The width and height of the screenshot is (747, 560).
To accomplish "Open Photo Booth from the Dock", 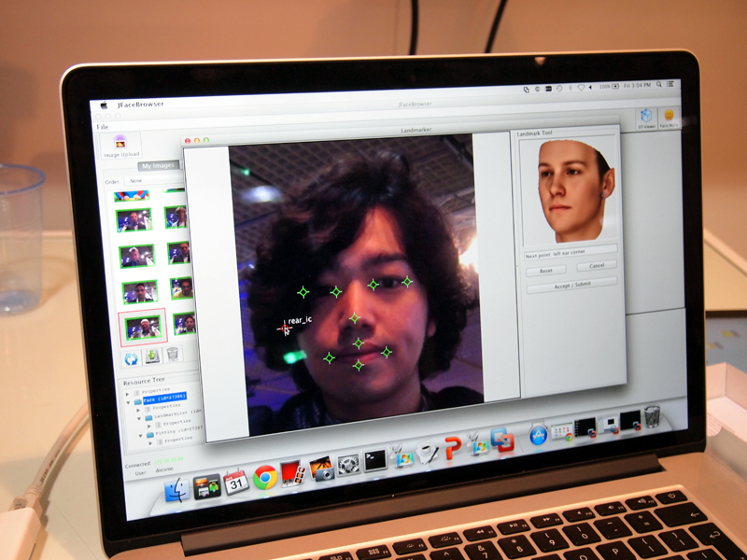I will tap(292, 473).
